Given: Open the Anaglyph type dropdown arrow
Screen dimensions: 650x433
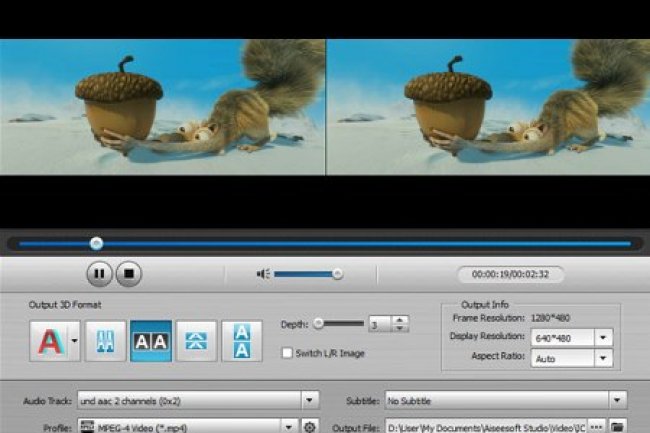Looking at the screenshot, I should coord(75,341).
